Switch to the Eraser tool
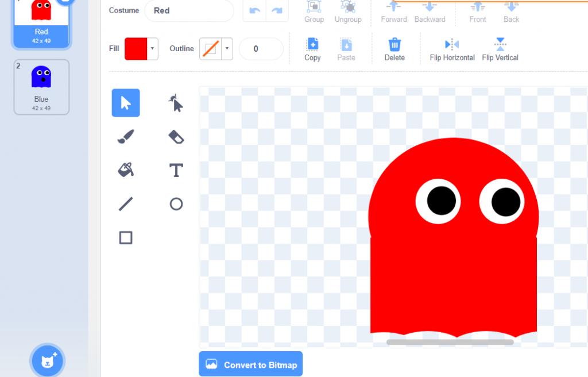Image resolution: width=588 pixels, height=377 pixels. (176, 136)
